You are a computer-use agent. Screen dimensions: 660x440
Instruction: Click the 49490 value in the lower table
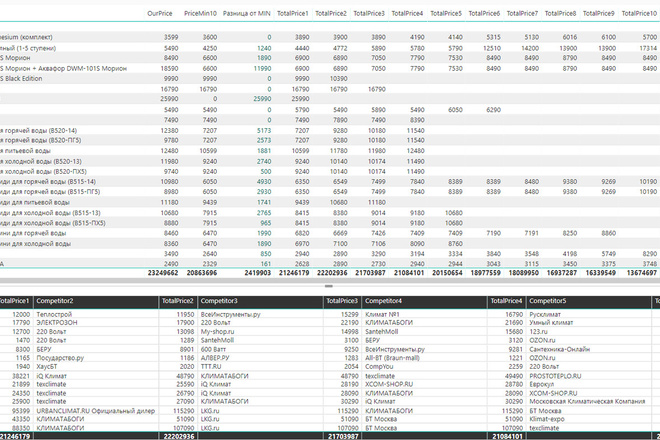pyautogui.click(x=514, y=376)
